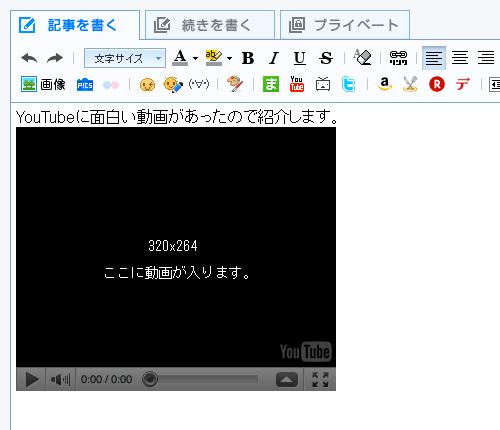Open the 続きを書く tab
The height and width of the screenshot is (430, 500).
click(x=210, y=25)
